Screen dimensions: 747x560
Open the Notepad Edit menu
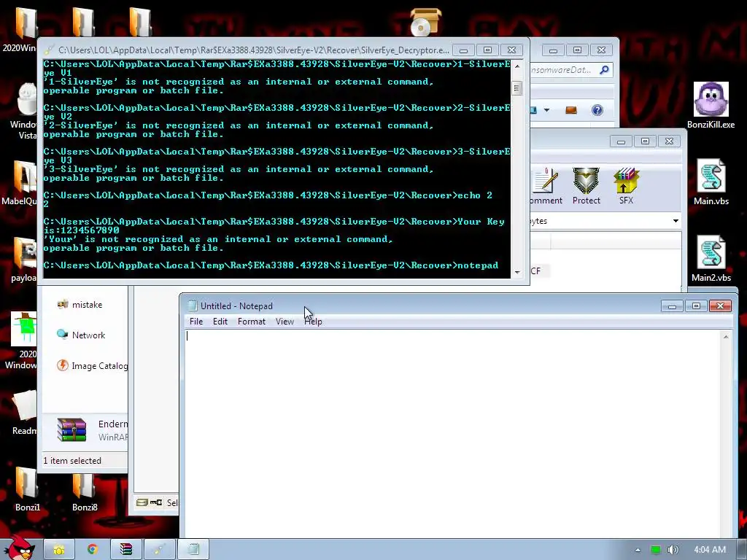click(x=220, y=322)
